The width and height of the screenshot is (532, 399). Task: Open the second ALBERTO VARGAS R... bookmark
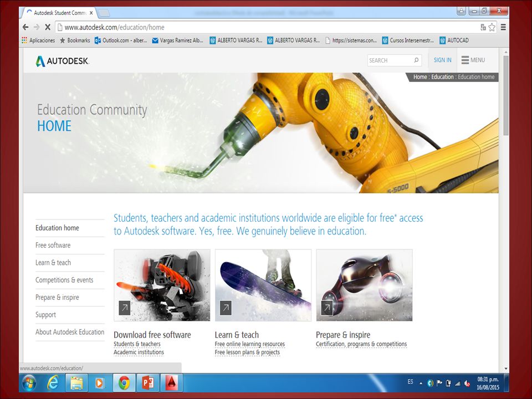tap(294, 40)
